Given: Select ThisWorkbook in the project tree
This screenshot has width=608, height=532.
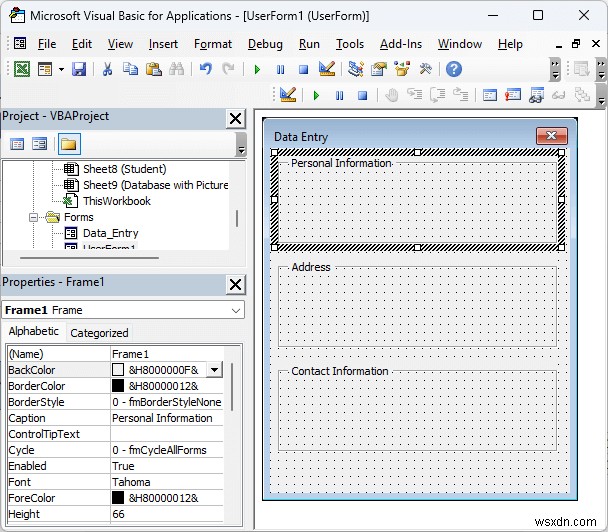Looking at the screenshot, I should coord(117,201).
